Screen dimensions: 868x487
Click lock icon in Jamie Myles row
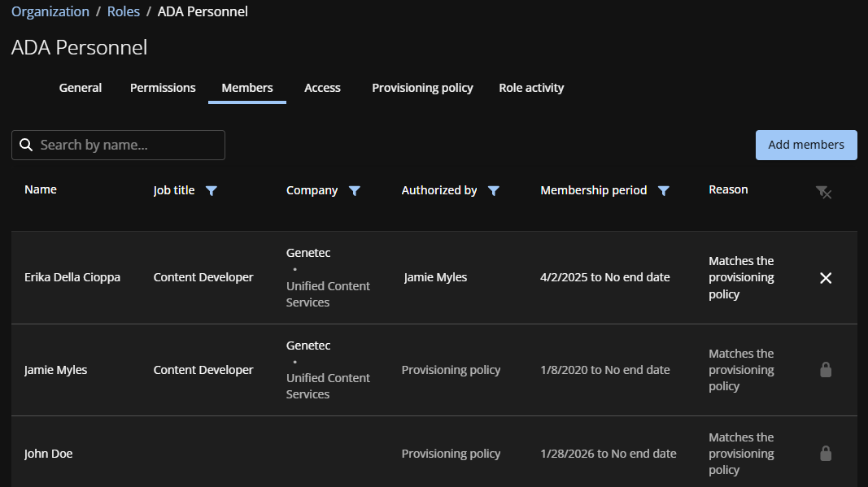826,370
